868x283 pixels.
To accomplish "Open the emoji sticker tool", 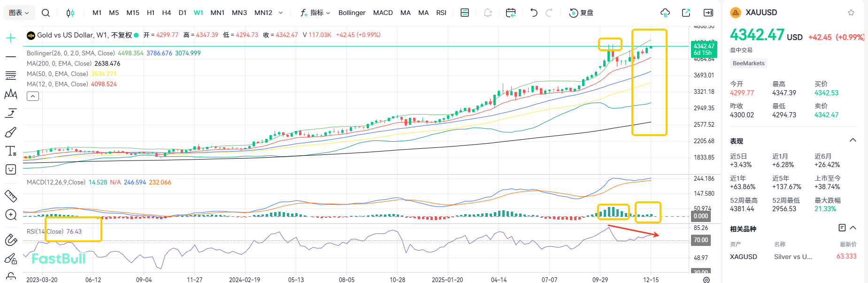I will (11, 169).
